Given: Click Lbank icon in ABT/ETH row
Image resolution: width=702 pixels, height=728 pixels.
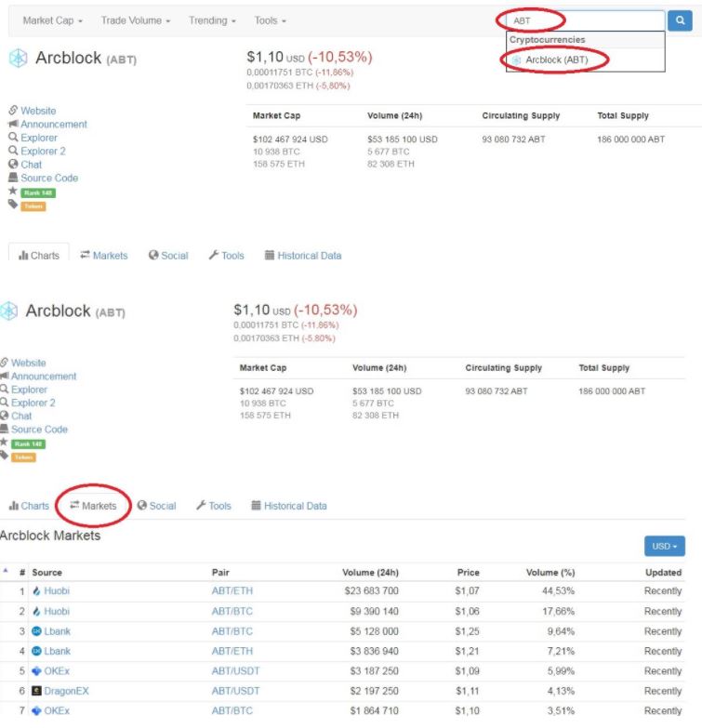Looking at the screenshot, I should pos(36,652).
